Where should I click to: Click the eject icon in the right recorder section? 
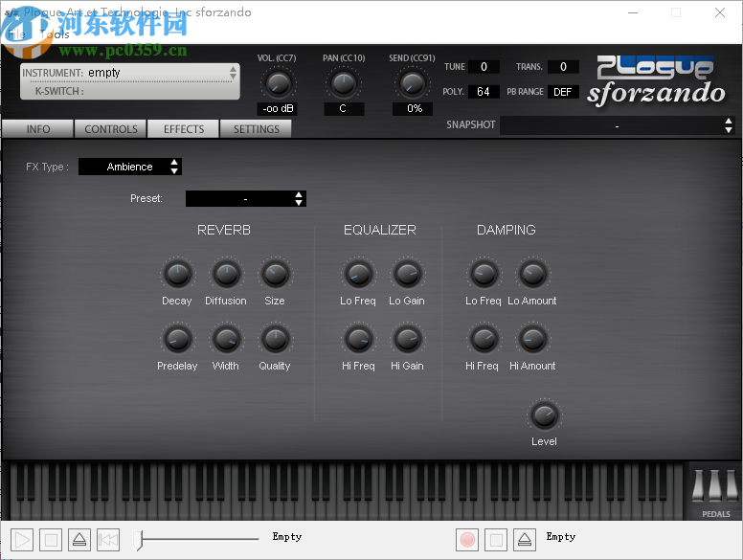(x=524, y=540)
